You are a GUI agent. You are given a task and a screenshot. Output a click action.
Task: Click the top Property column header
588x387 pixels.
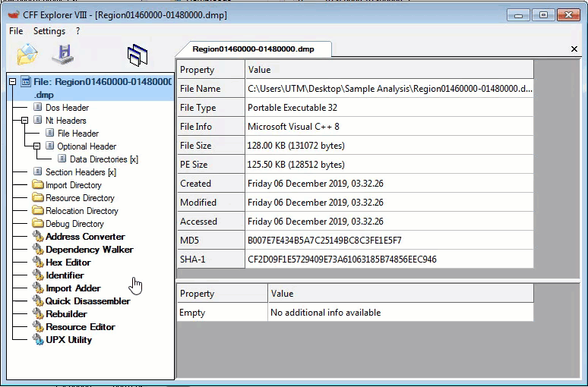(x=211, y=70)
